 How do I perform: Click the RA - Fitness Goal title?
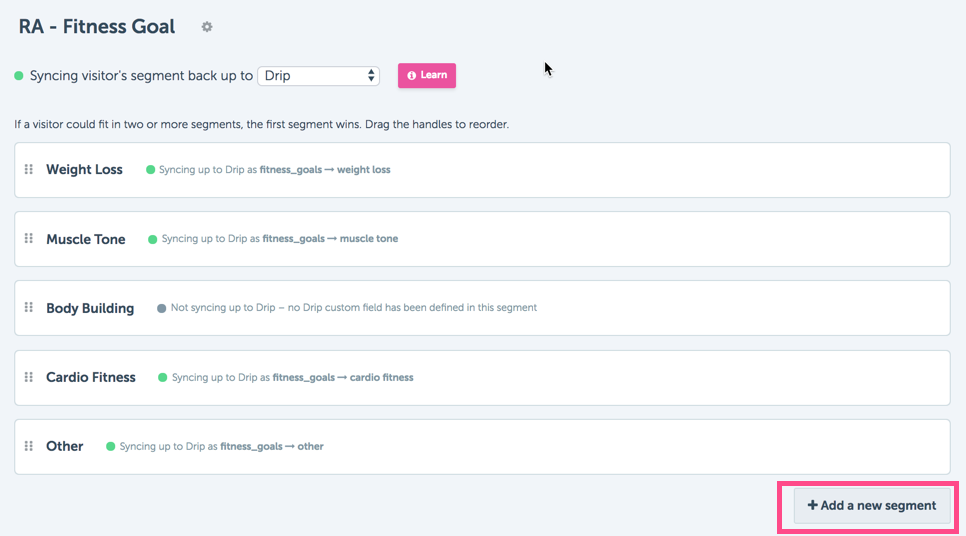97,26
